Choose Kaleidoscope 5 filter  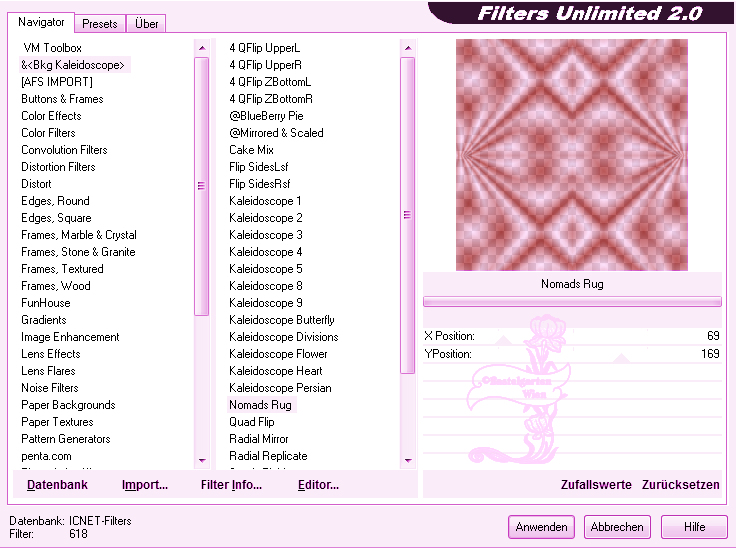266,269
